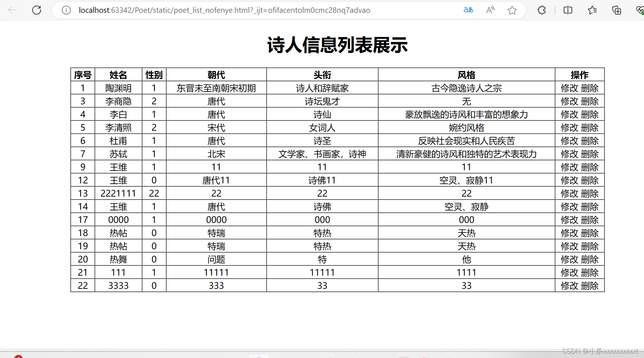Open site information icon in address bar
This screenshot has width=644, height=358.
[66, 10]
